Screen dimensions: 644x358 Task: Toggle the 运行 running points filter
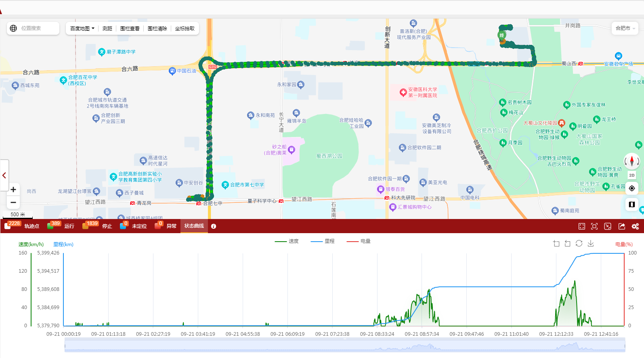pyautogui.click(x=61, y=226)
